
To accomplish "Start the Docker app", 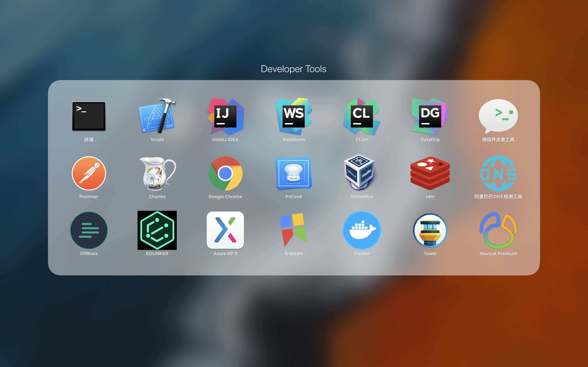I will (x=362, y=230).
